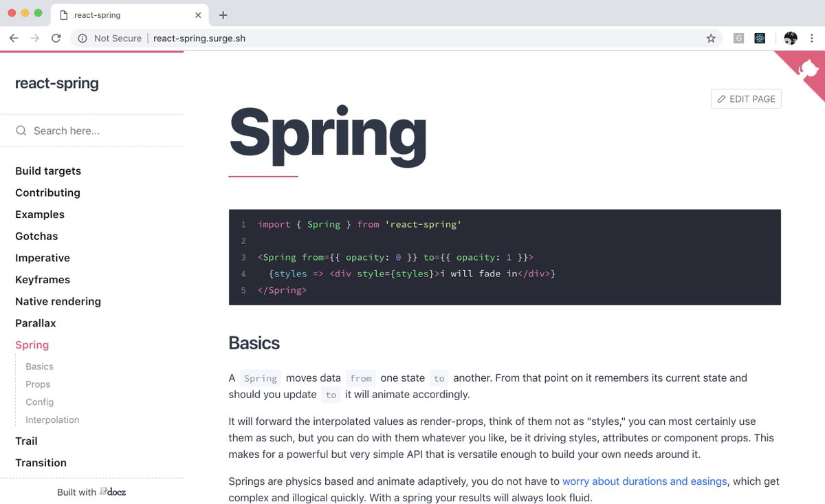Open the React DevTools extension icon
Image resolution: width=825 pixels, height=504 pixels.
coord(760,39)
